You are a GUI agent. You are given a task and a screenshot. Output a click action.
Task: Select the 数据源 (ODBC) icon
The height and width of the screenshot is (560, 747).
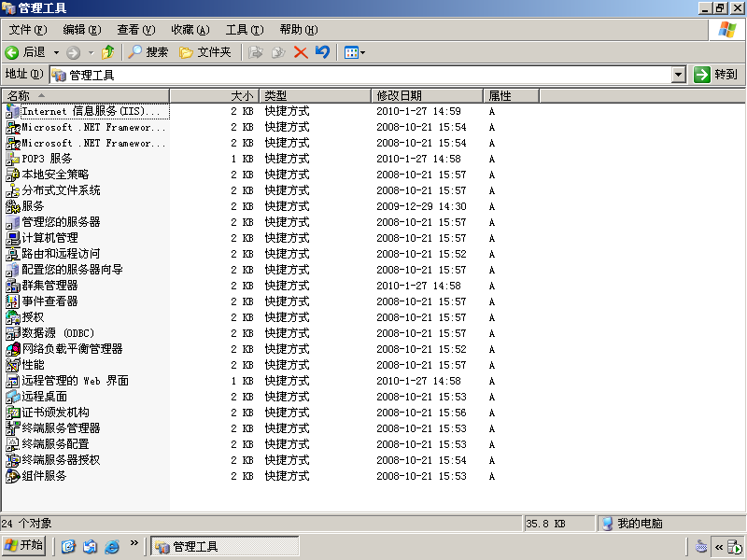[12, 333]
